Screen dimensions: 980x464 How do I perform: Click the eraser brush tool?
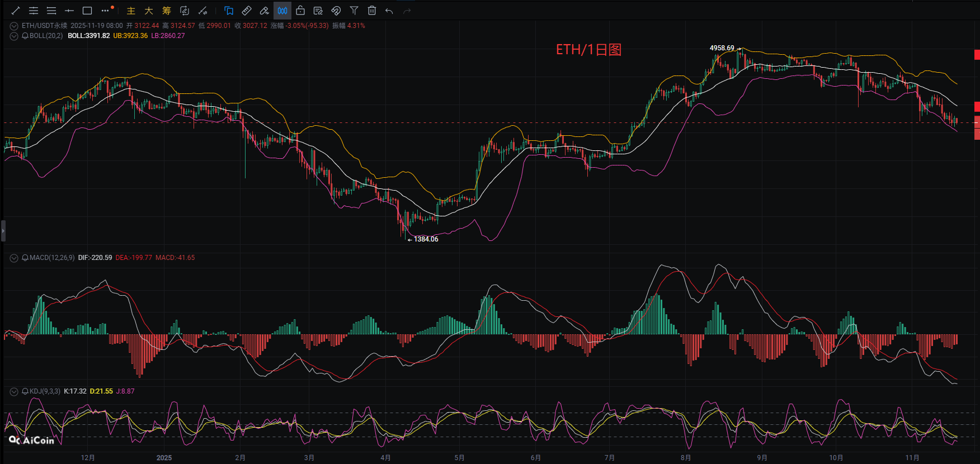point(265,11)
